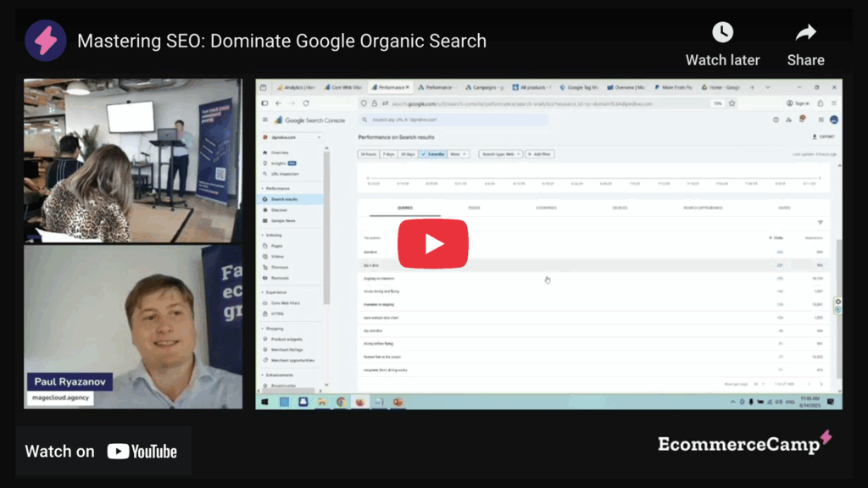Screen dimensions: 868x488
Task: Select the 24 hours date range
Action: click(368, 154)
